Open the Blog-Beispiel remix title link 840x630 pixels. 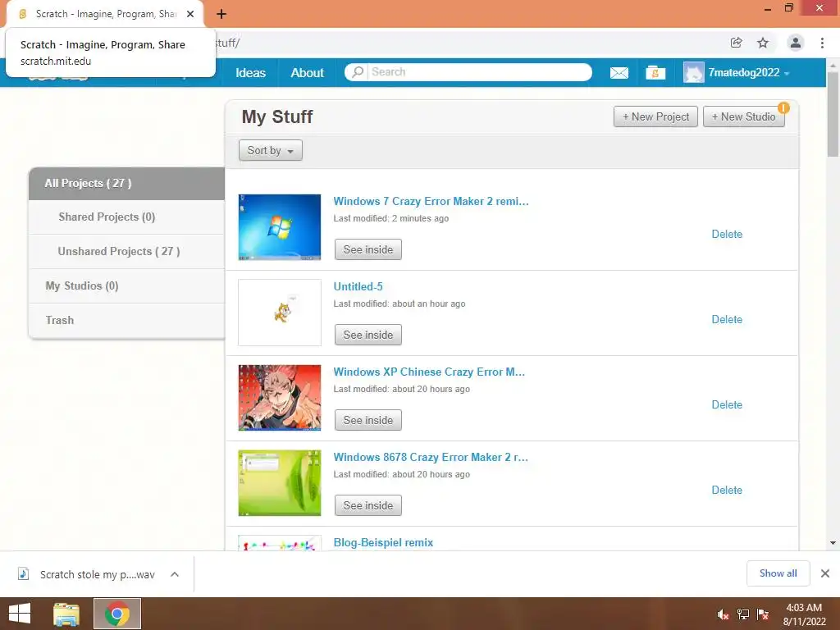(383, 542)
